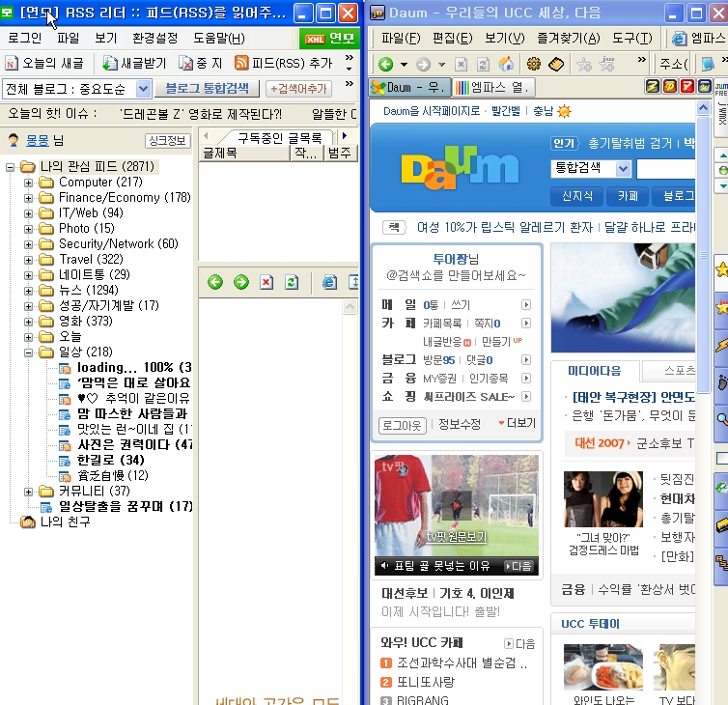Select the 한길로 (34) feed
Screen dimensions: 728x705
[x=110, y=461]
